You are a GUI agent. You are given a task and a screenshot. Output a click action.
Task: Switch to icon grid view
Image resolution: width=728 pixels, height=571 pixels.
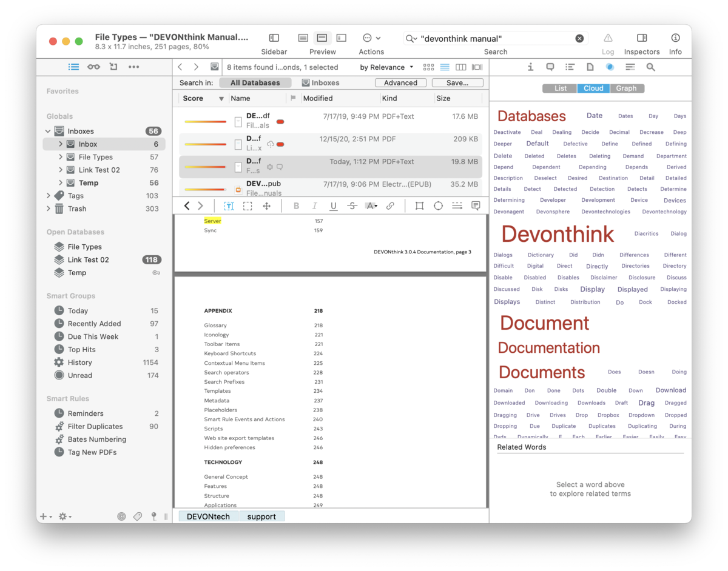pos(429,67)
